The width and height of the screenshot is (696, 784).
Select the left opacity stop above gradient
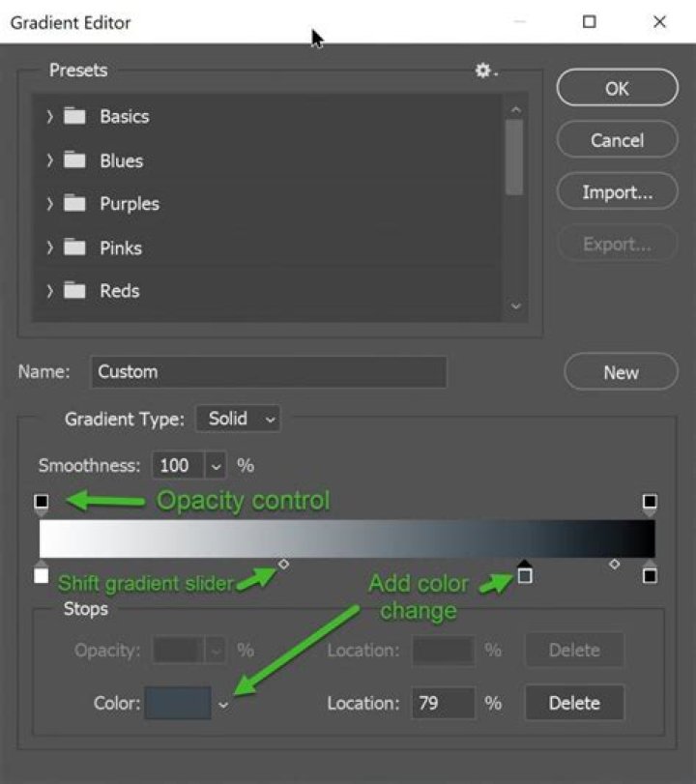[x=41, y=502]
